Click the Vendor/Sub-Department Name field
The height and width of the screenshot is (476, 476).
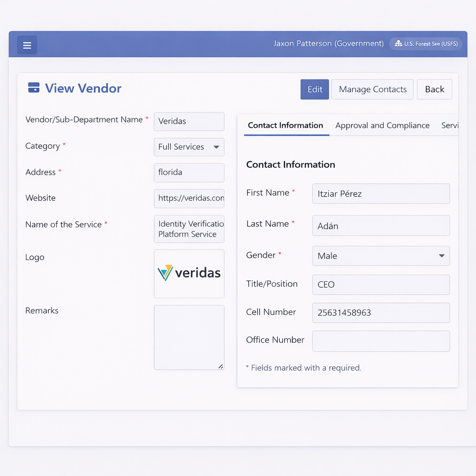pos(189,121)
